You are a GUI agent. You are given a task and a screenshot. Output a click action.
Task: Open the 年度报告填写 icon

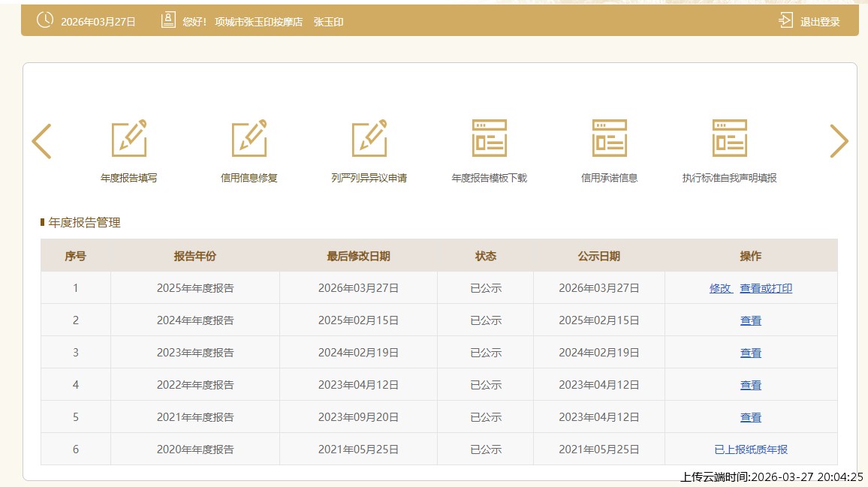point(129,140)
